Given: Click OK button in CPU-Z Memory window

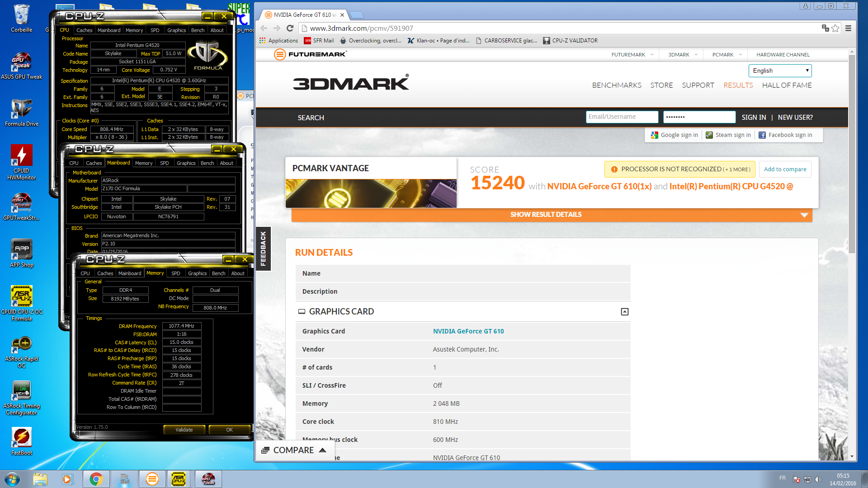Looking at the screenshot, I should click(229, 430).
